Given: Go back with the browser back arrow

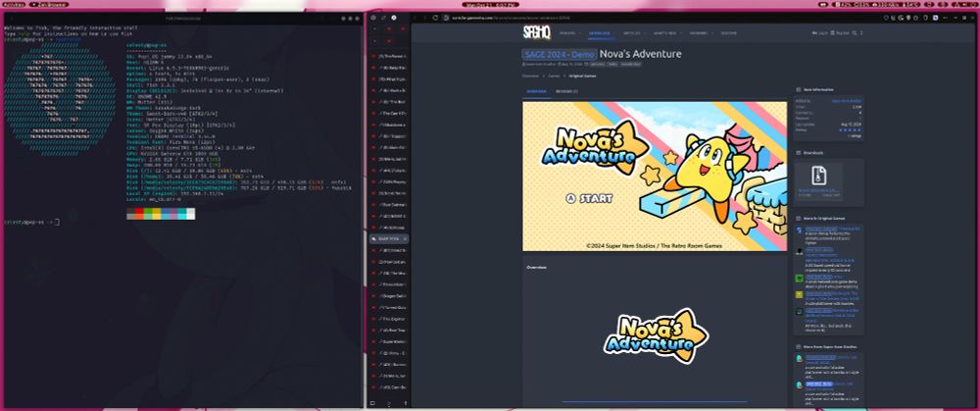Looking at the screenshot, I should [416, 18].
